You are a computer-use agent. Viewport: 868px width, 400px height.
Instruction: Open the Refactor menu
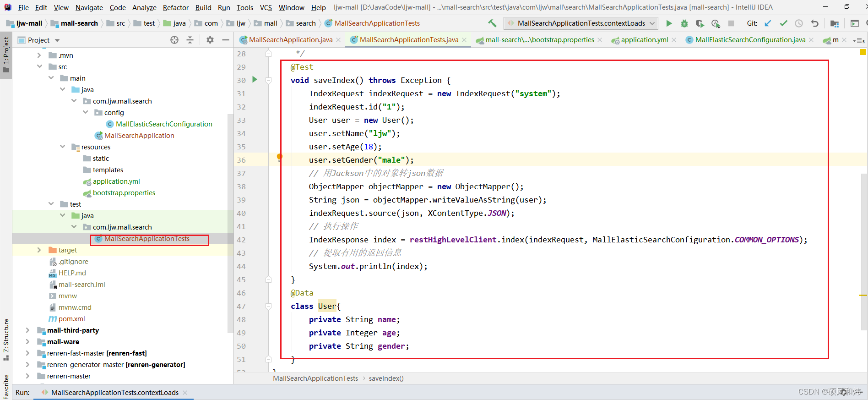coord(176,7)
